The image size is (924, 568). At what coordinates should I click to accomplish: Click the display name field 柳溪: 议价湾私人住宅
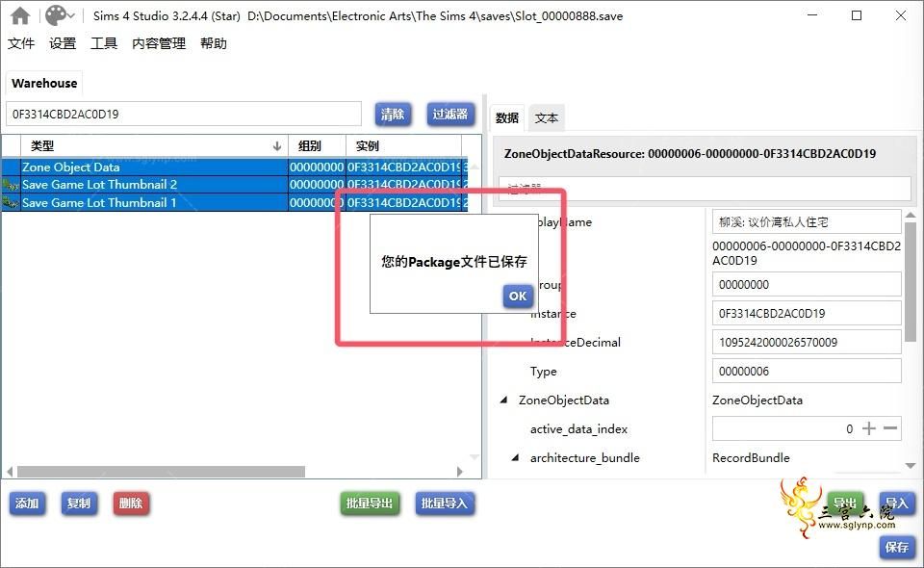[x=807, y=221]
